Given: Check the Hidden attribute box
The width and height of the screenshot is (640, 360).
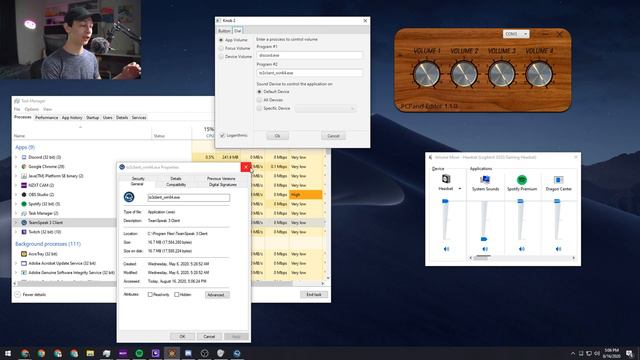Looking at the screenshot, I should (x=177, y=294).
